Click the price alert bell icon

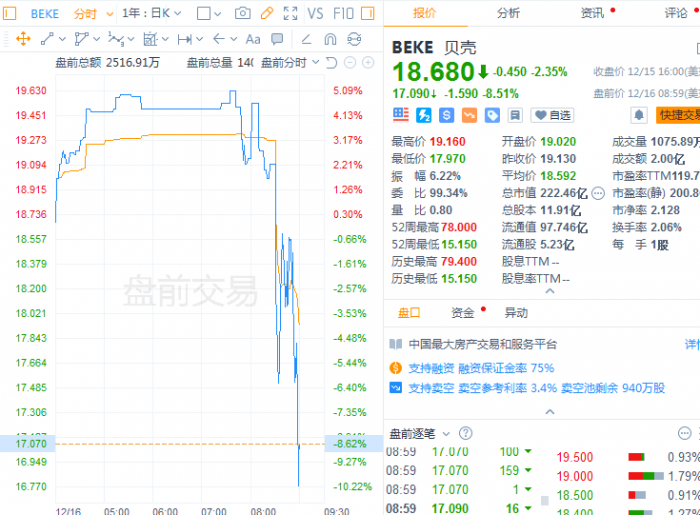pyautogui.click(x=639, y=115)
